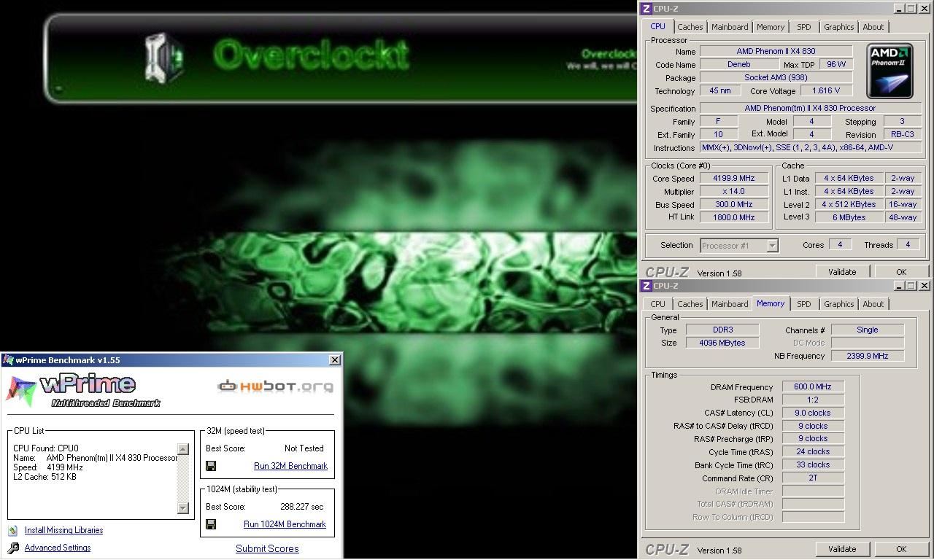The height and width of the screenshot is (560, 934).
Task: Click Validate in upper CPU-Z window
Action: tap(842, 272)
